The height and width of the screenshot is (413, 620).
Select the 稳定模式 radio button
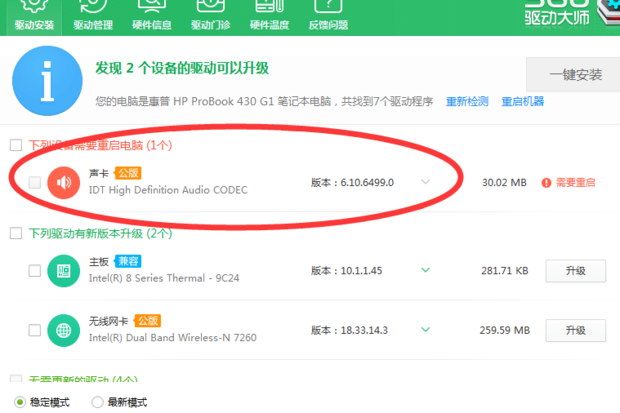[19, 402]
